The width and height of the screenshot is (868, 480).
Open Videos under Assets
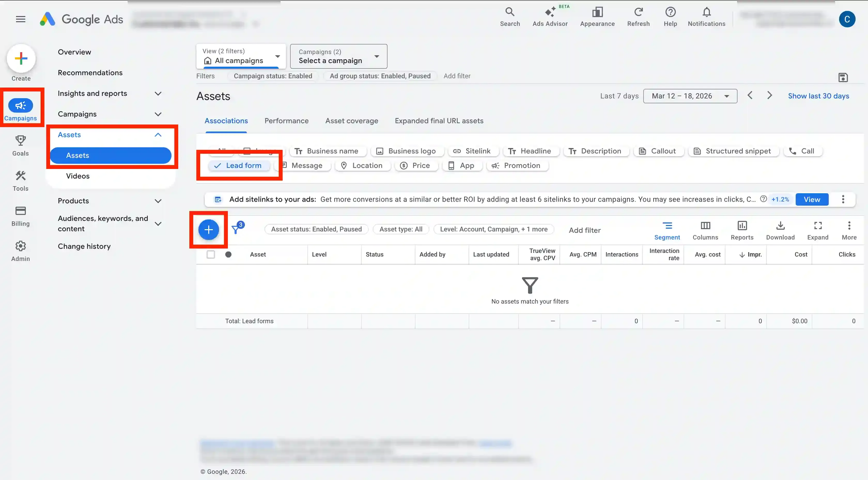tap(78, 176)
